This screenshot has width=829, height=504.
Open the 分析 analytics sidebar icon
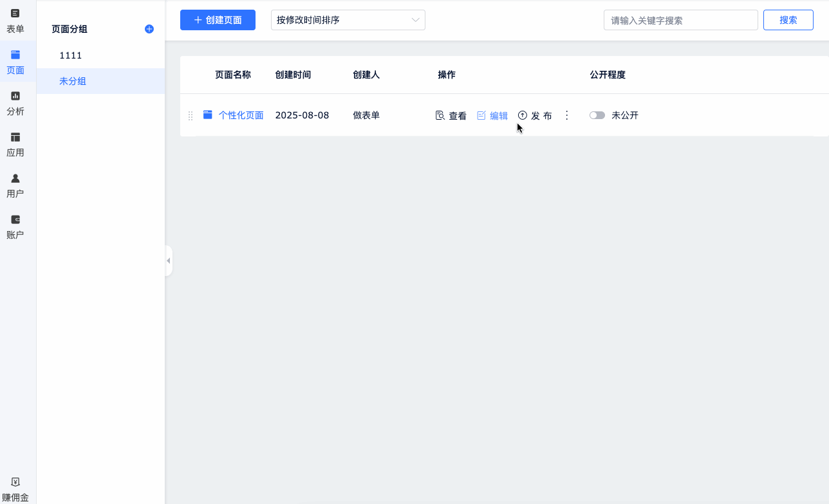(15, 97)
